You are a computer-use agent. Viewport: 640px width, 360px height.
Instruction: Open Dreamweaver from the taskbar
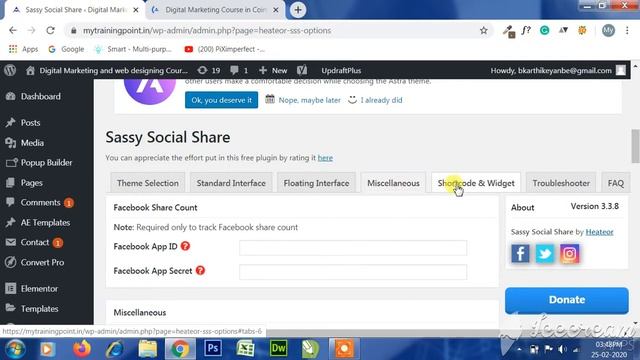(x=278, y=349)
